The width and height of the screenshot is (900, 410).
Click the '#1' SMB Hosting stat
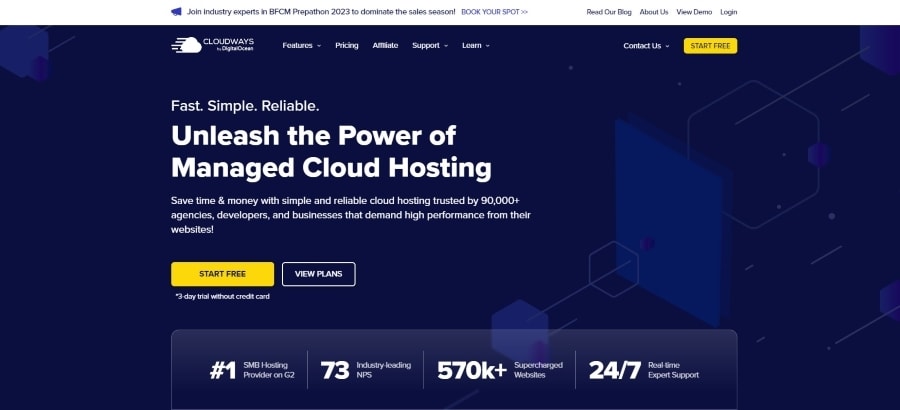pyautogui.click(x=252, y=370)
